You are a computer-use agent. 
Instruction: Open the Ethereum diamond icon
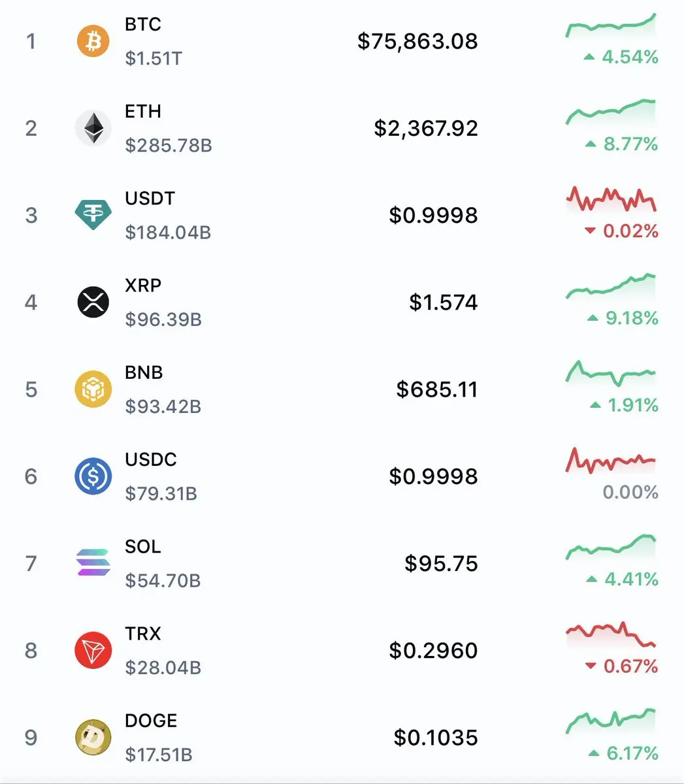coord(93,128)
